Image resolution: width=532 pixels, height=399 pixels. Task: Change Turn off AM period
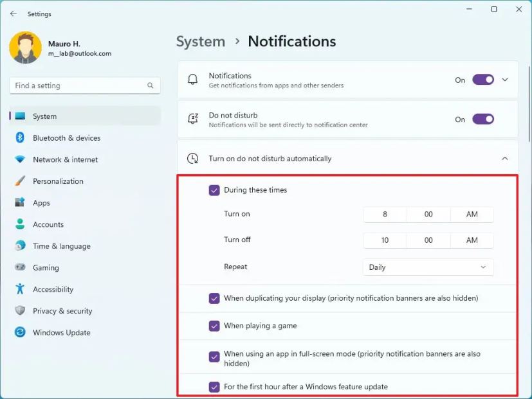[x=472, y=240]
